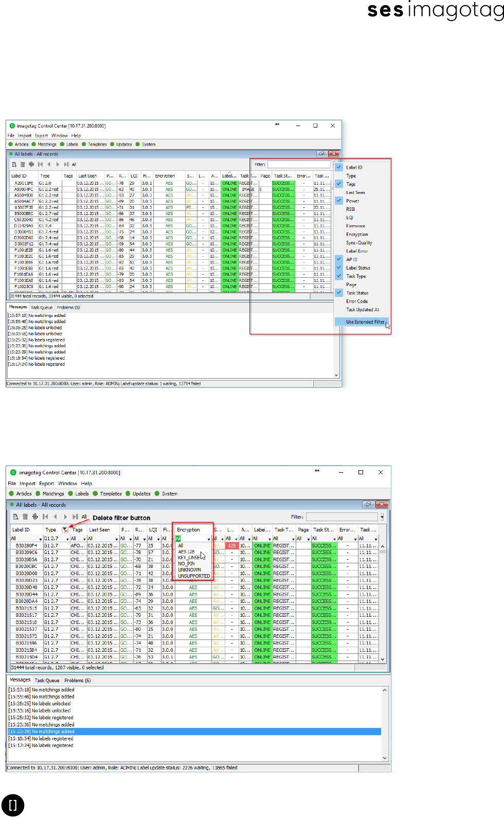Choose UNSUPPORTED in Encryption dropdown list

pyautogui.click(x=194, y=576)
